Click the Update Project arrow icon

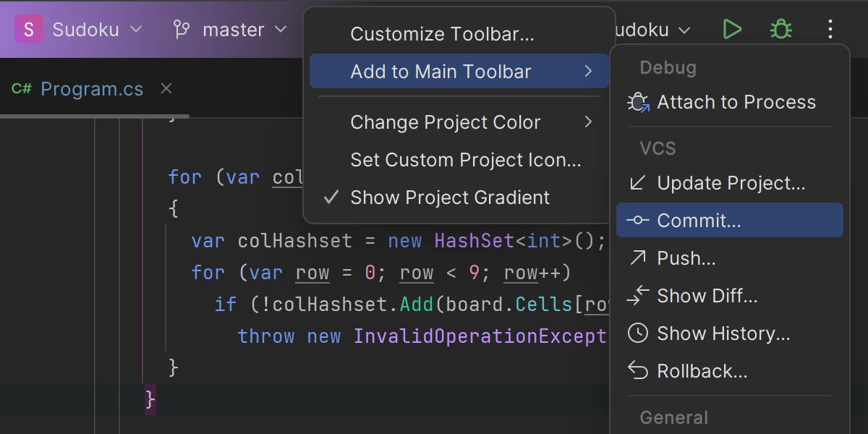pyautogui.click(x=637, y=183)
